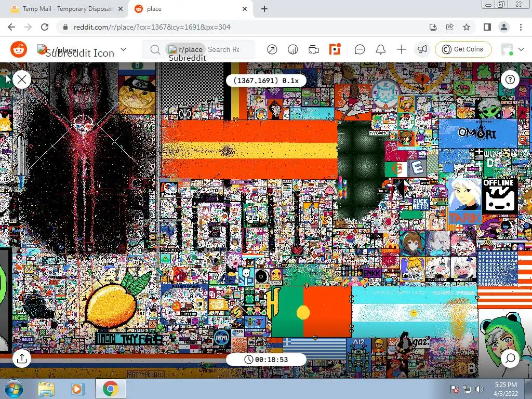This screenshot has height=399, width=532.
Task: Click the Chrome taskbar icon
Action: [110, 389]
